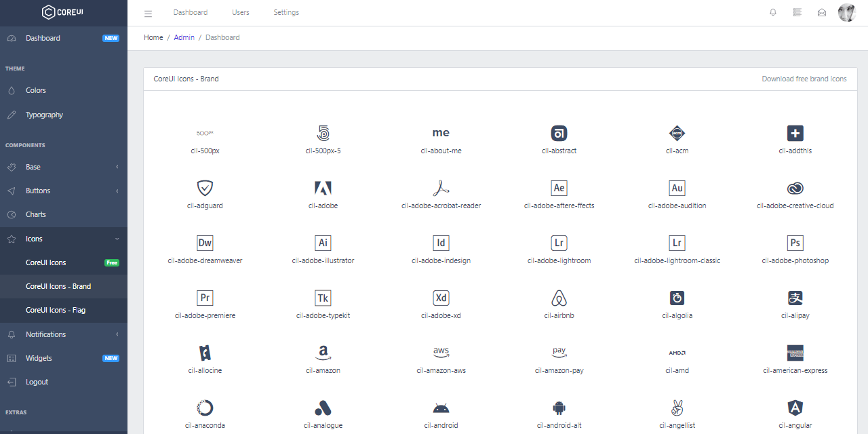868x434 pixels.
Task: Click the Alipay icon
Action: 795,298
